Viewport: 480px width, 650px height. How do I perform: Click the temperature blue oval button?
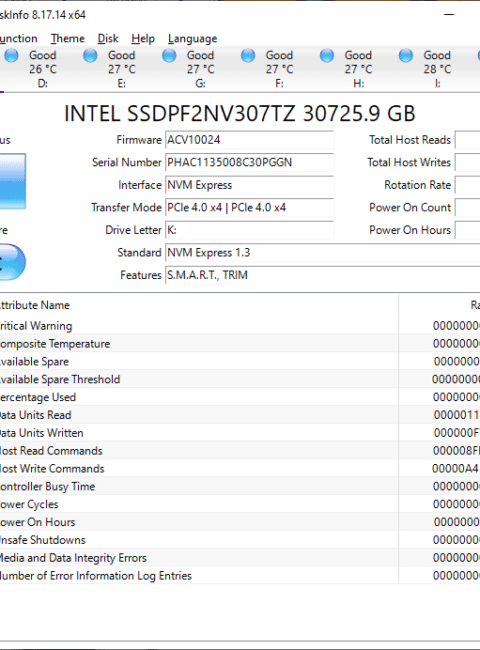click(13, 262)
